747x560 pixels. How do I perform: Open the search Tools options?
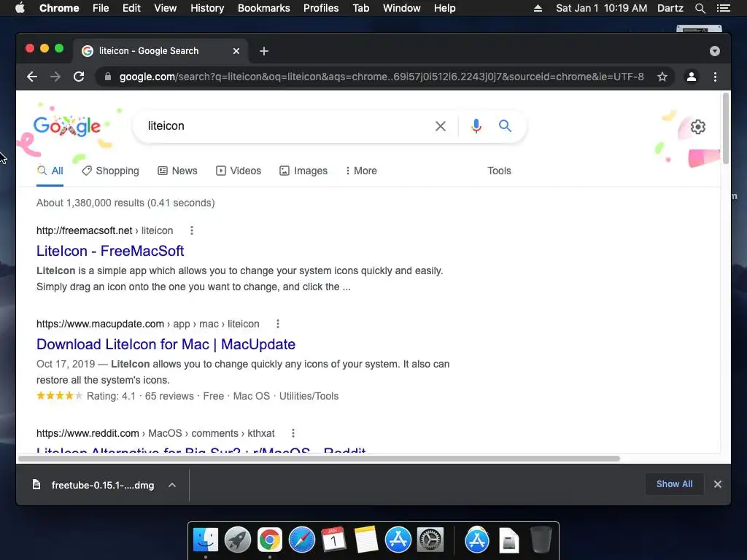499,171
